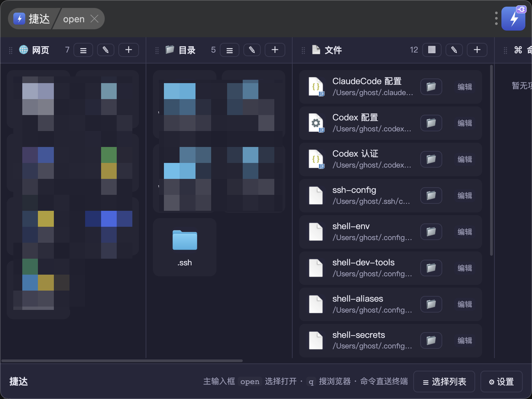Click 编辑 for ClaudeCode 配置
The width and height of the screenshot is (532, 399).
pos(465,87)
